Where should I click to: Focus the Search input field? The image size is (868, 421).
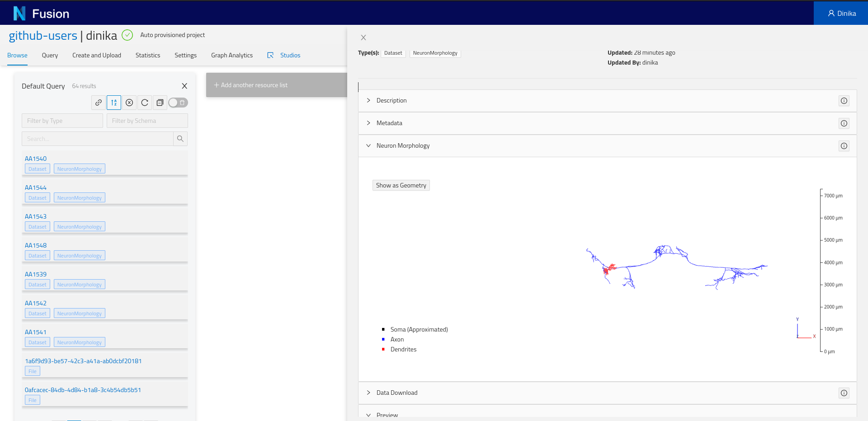pos(98,139)
